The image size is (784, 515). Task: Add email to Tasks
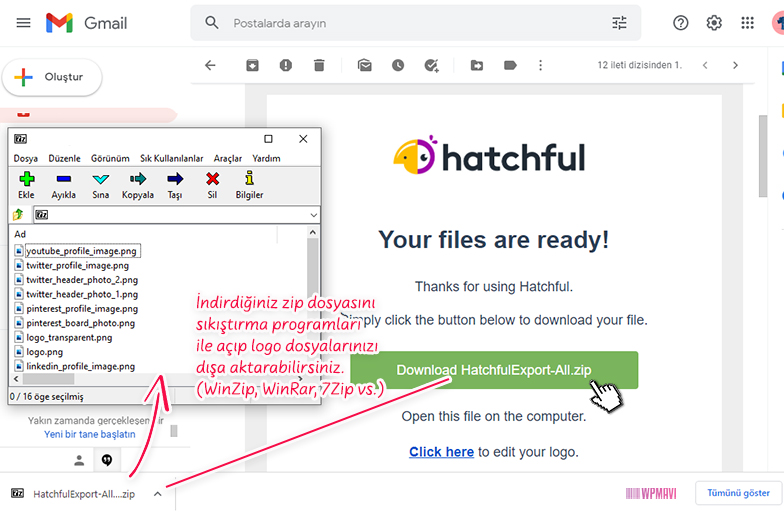pos(432,66)
